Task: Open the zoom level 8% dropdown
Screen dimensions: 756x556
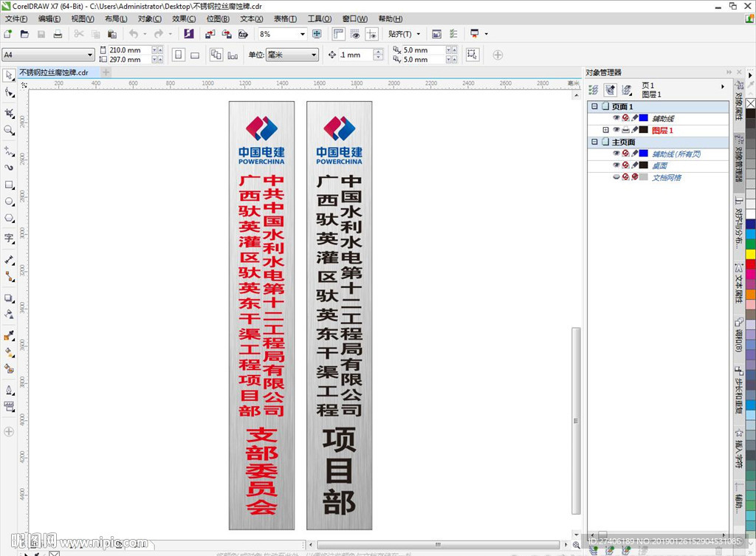Action: pos(302,34)
